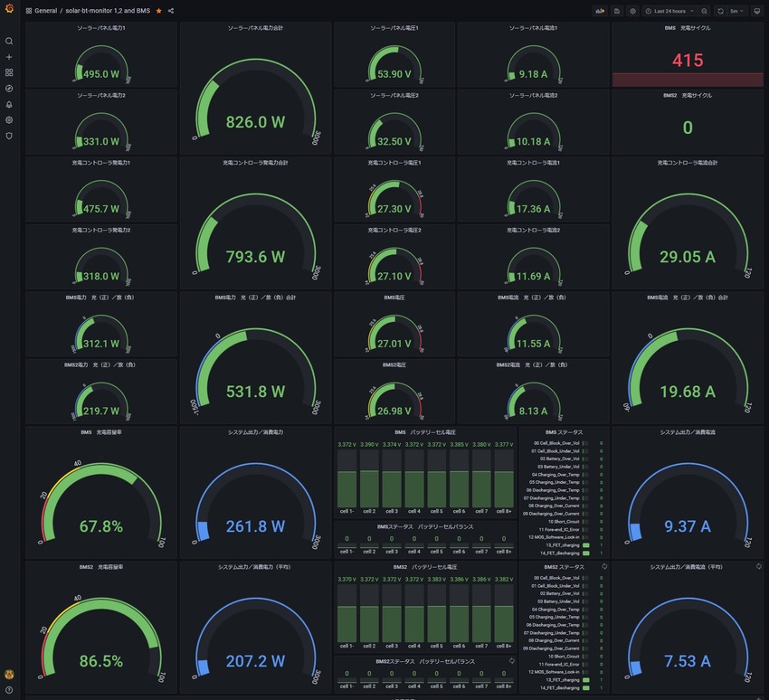Share the dashboard via share icon
The image size is (769, 700).
point(171,11)
